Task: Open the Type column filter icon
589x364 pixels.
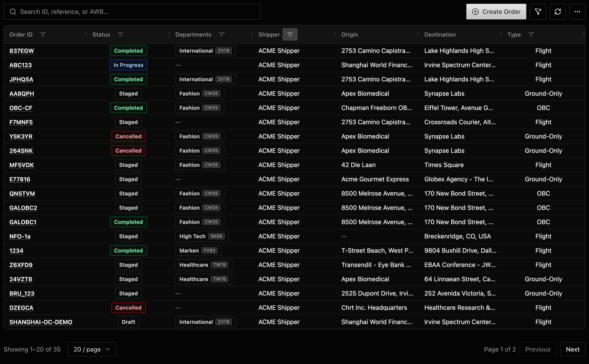Action: 531,34
